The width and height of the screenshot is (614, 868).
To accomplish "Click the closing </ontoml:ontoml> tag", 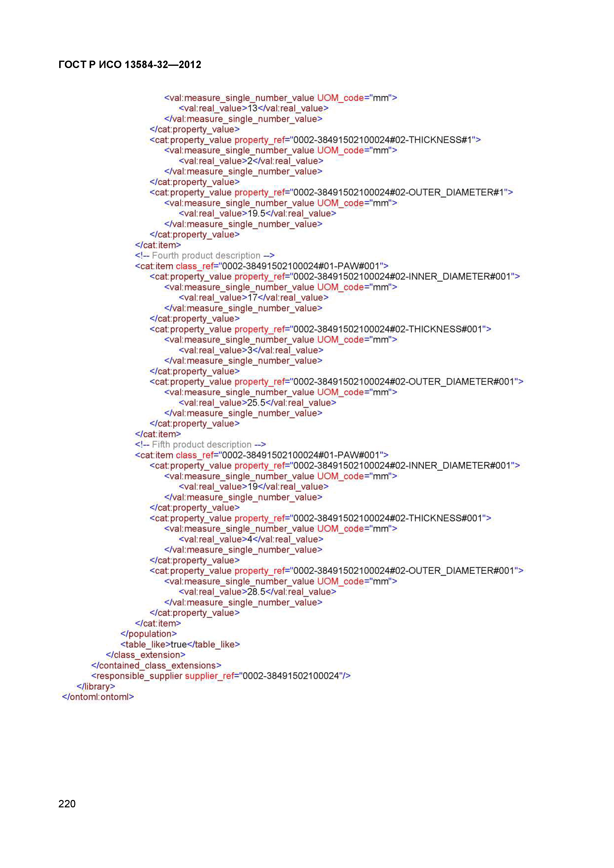I will click(98, 697).
